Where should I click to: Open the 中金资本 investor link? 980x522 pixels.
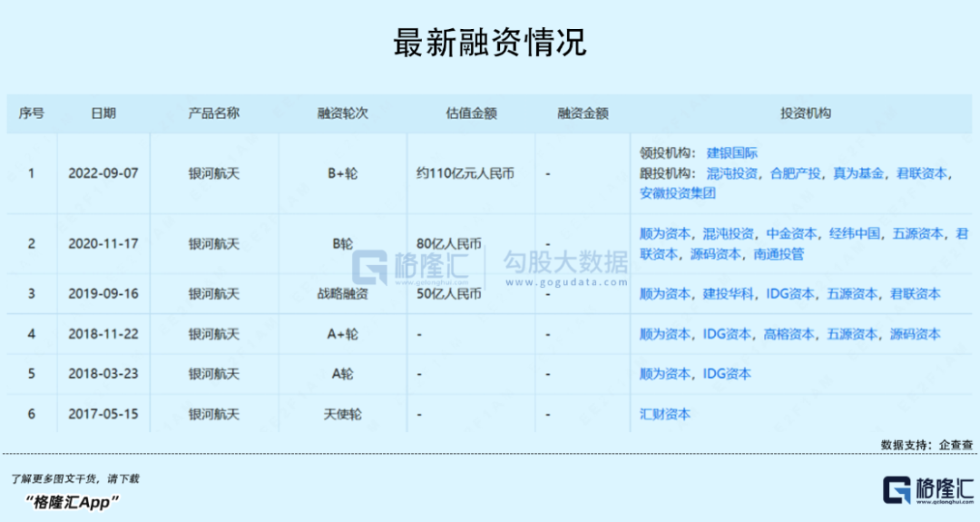(x=791, y=234)
